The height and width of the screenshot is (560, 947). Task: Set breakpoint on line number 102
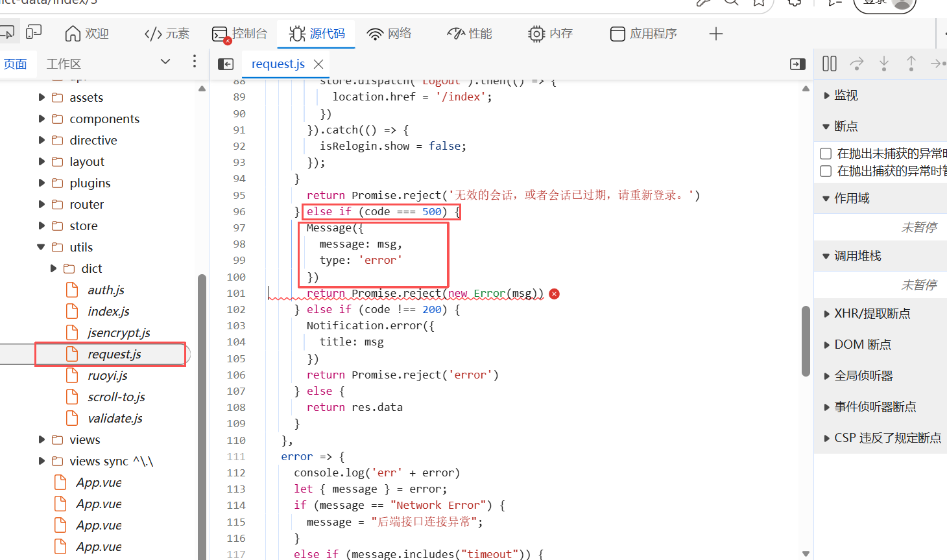236,310
